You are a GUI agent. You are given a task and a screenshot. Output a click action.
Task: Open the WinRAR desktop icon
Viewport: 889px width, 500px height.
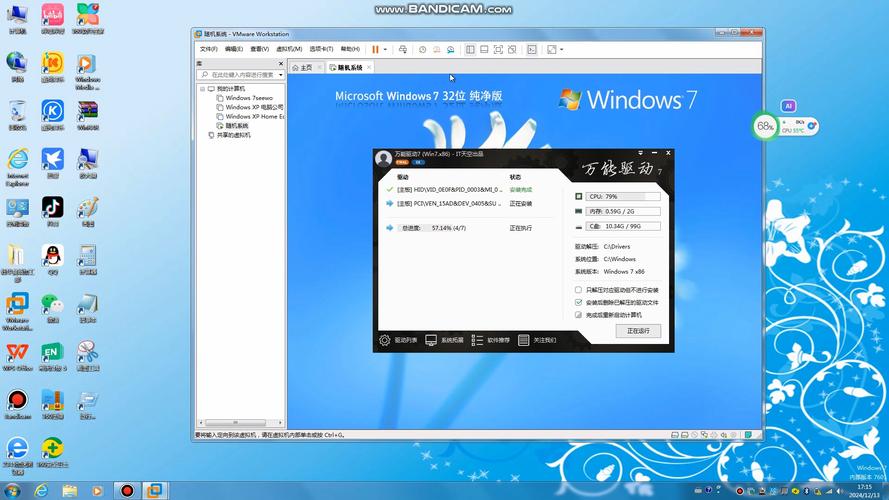pyautogui.click(x=88, y=115)
